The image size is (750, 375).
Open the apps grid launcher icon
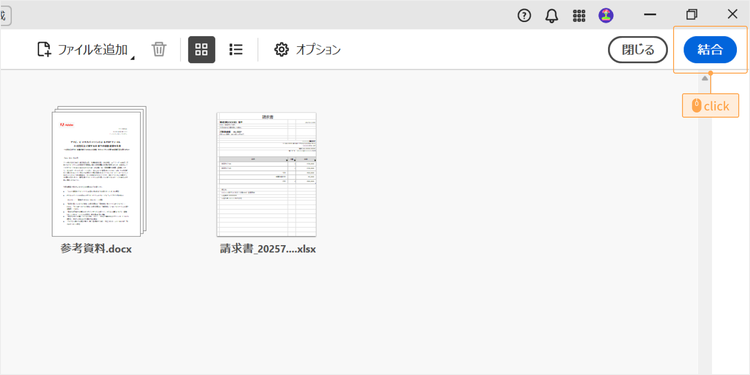coord(579,15)
